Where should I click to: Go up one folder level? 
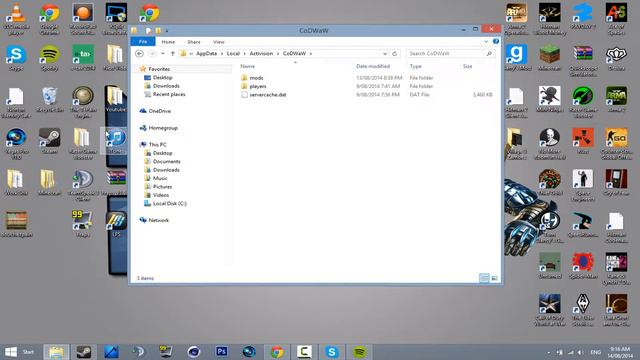click(173, 53)
